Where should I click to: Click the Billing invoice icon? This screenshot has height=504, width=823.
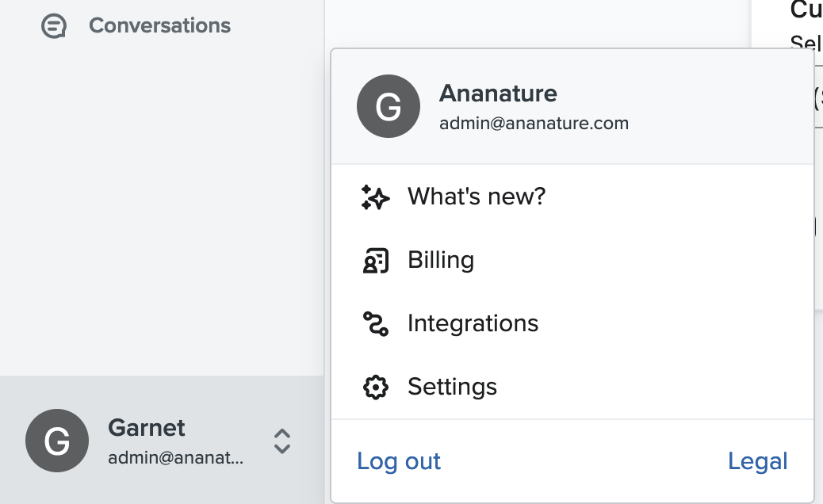coord(374,260)
